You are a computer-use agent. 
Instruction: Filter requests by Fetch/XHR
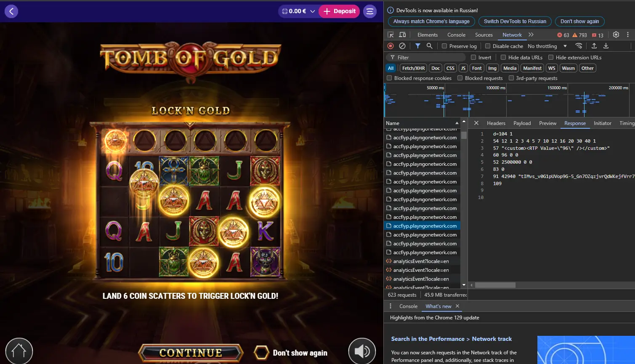pyautogui.click(x=413, y=68)
